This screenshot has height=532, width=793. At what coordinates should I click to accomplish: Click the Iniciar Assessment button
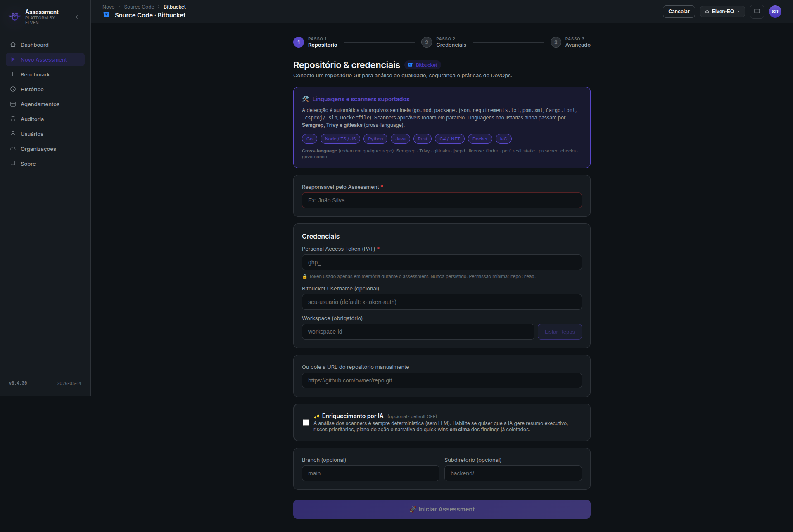pyautogui.click(x=442, y=509)
